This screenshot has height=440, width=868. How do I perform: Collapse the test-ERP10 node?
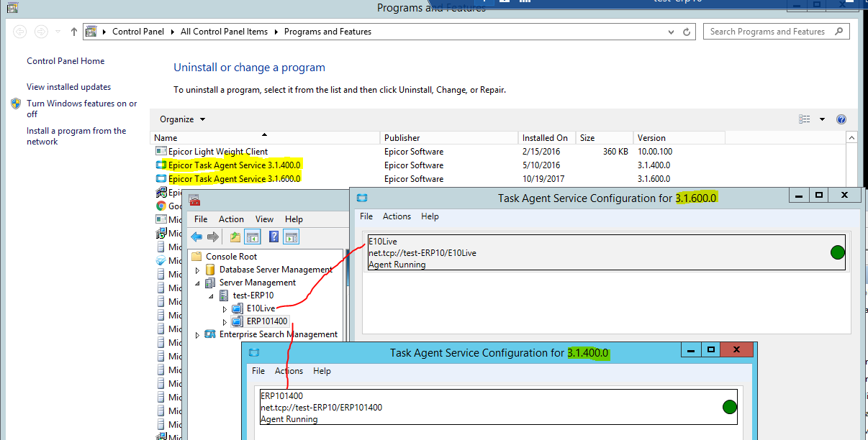click(x=212, y=295)
